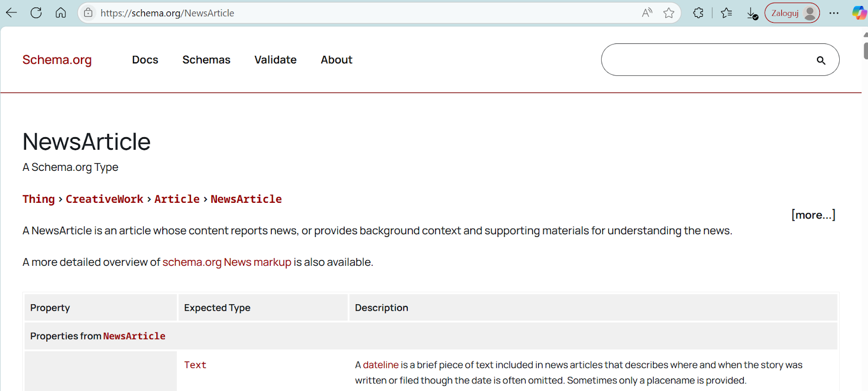The image size is (868, 391).
Task: Open the dateline link in description
Action: tap(381, 365)
